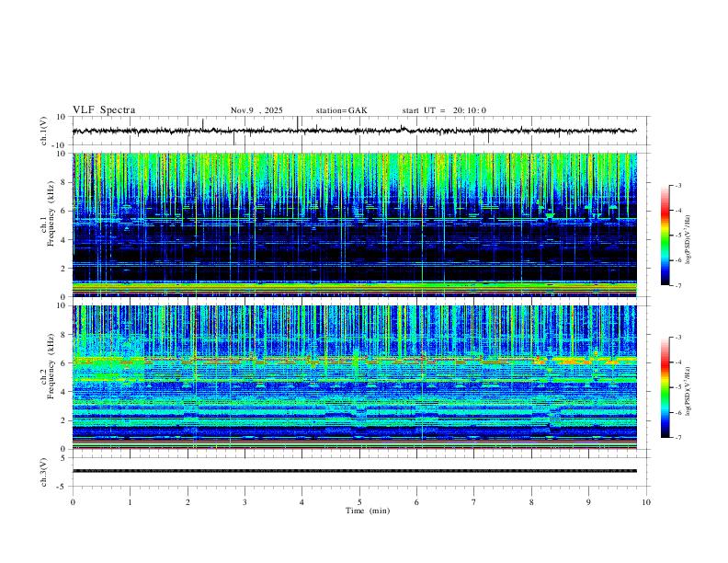The image size is (728, 563).
Task: Click the time axis tick label "4"
Action: point(301,502)
